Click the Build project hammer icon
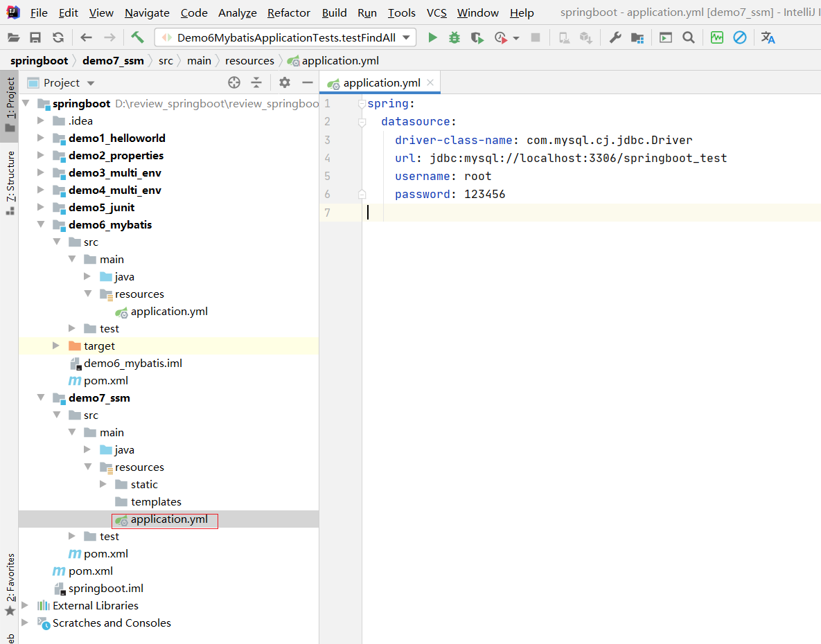821x644 pixels. click(x=137, y=37)
